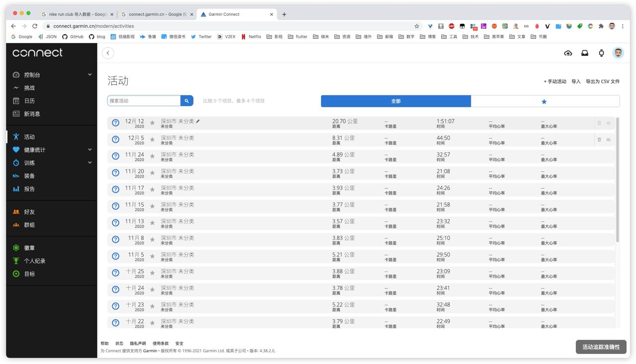Open the 隐私声明 footer link
This screenshot has height=364, width=636.
[x=138, y=343]
